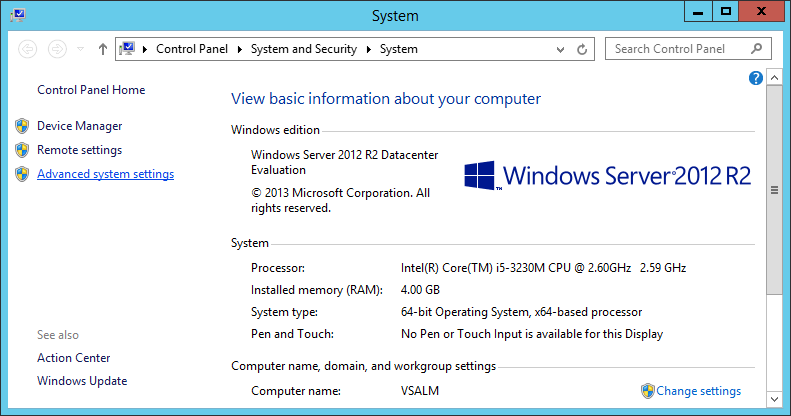Click the Search Control Panel field
This screenshot has height=416, width=791.
tap(688, 49)
